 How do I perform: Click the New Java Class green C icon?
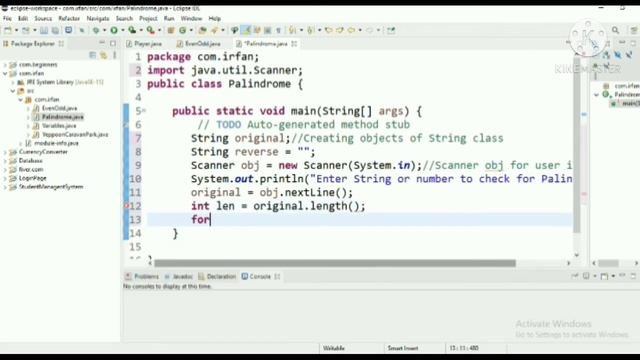click(x=182, y=30)
